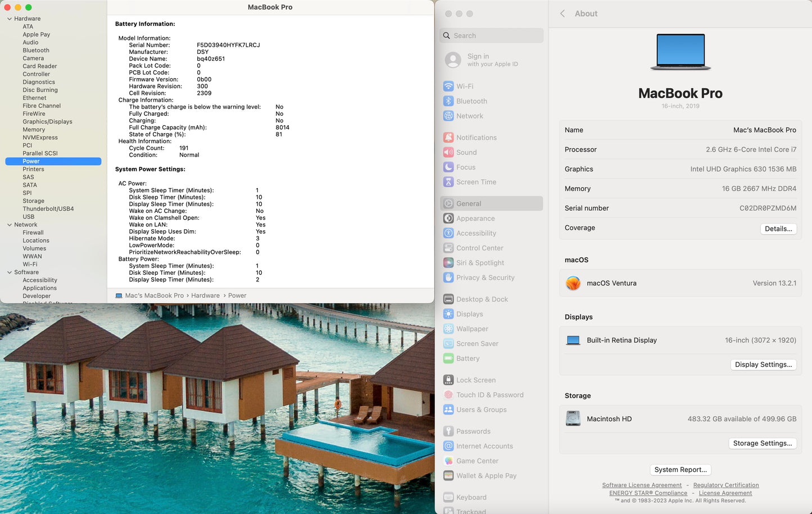This screenshot has height=514, width=812.
Task: Open Bluetooth settings via its icon
Action: click(x=448, y=101)
